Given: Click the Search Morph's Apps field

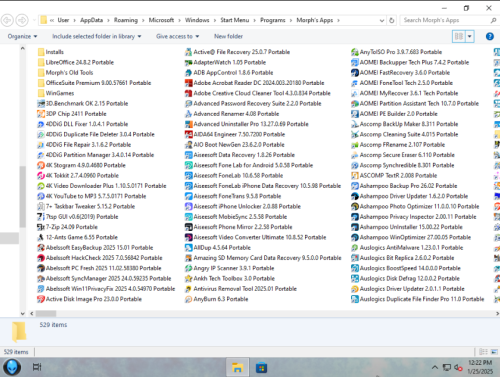Looking at the screenshot, I should (x=446, y=20).
